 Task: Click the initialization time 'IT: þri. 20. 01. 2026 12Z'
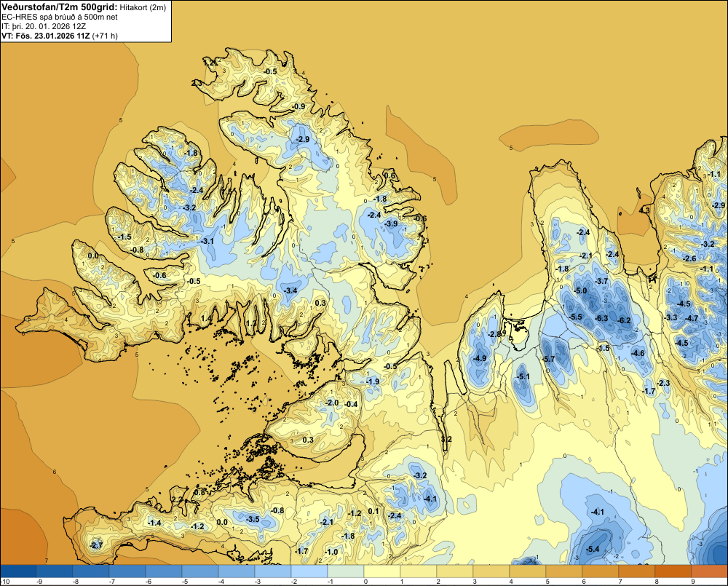[x=44, y=26]
